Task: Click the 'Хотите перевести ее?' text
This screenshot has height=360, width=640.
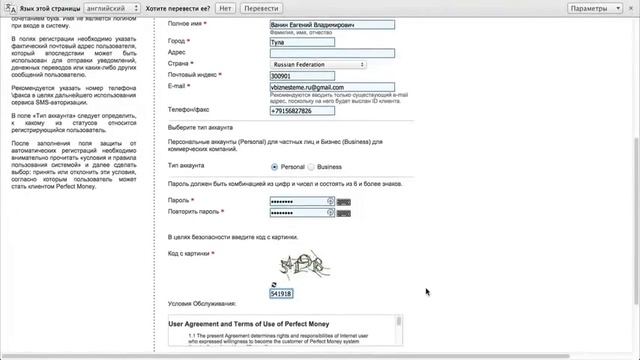Action: click(x=178, y=8)
